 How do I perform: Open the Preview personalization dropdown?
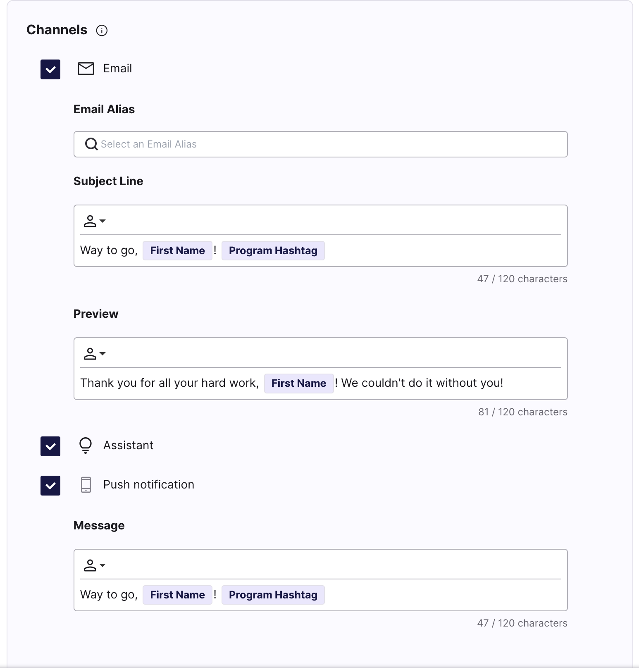103,355
